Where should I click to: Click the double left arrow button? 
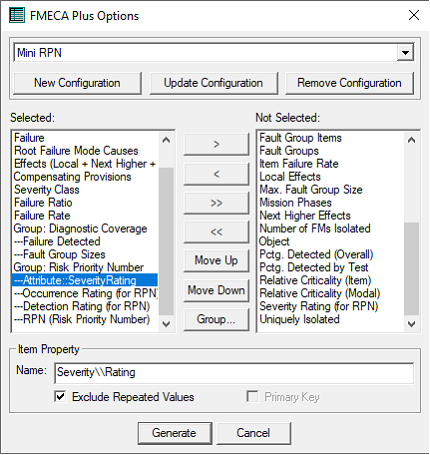tap(216, 232)
